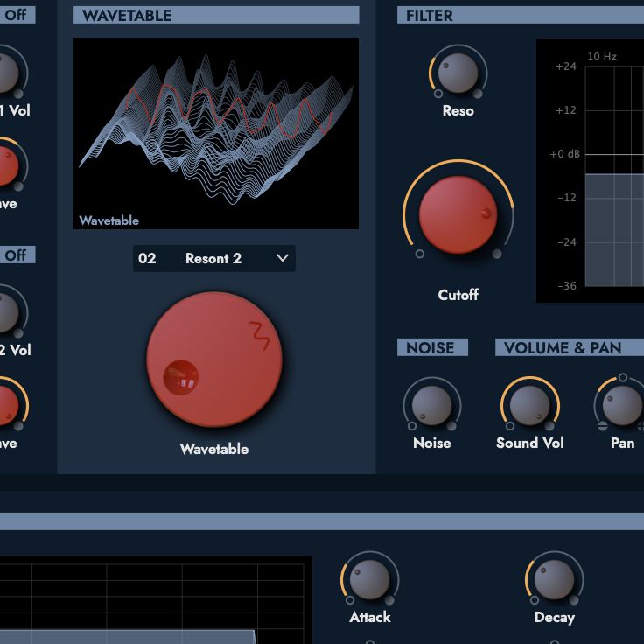Click the Sound Vol right modulation dot

point(549,426)
